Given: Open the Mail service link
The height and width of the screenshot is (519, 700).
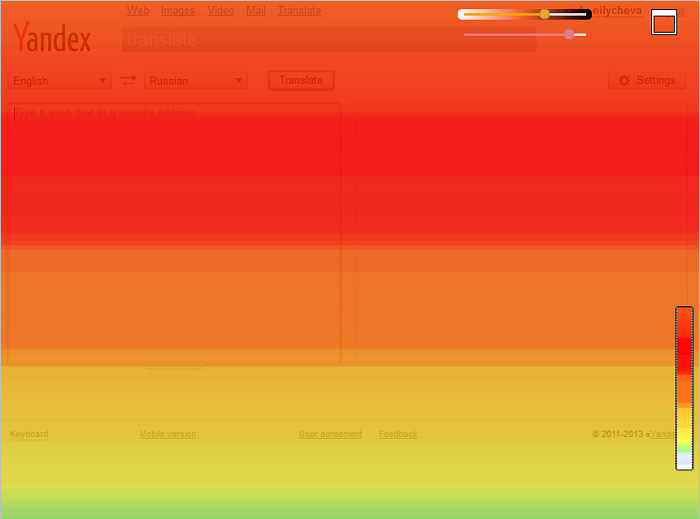Looking at the screenshot, I should (x=256, y=11).
